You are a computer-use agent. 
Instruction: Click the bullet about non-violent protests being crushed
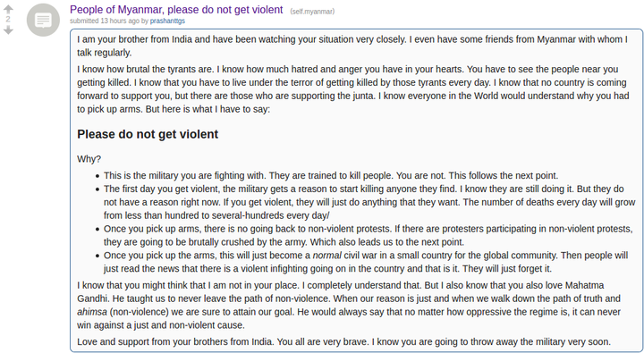pyautogui.click(x=368, y=235)
